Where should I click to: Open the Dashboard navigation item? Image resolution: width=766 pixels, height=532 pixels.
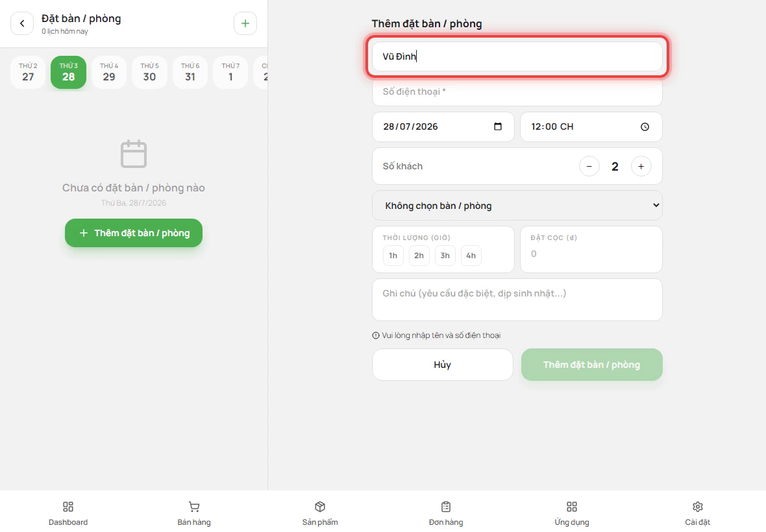click(68, 513)
